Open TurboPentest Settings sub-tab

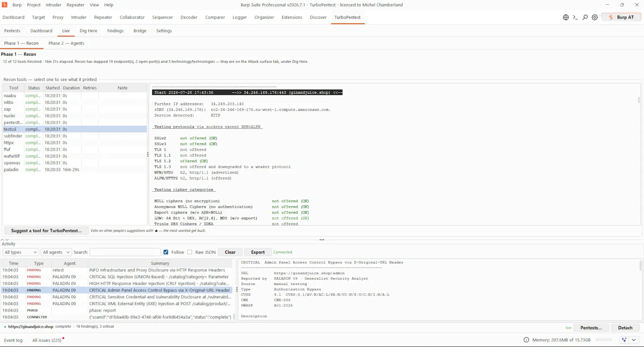pyautogui.click(x=164, y=31)
